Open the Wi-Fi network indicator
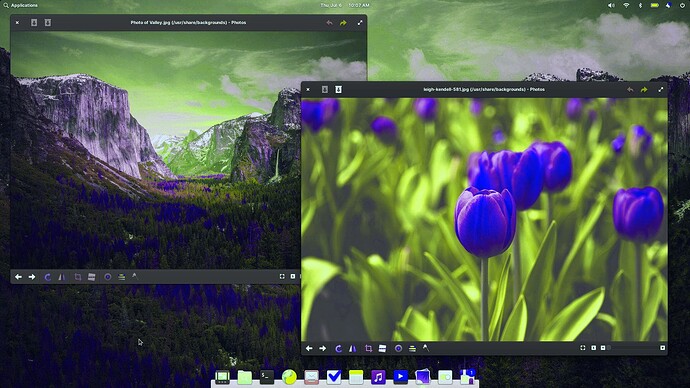This screenshot has width=690, height=388. [626, 5]
